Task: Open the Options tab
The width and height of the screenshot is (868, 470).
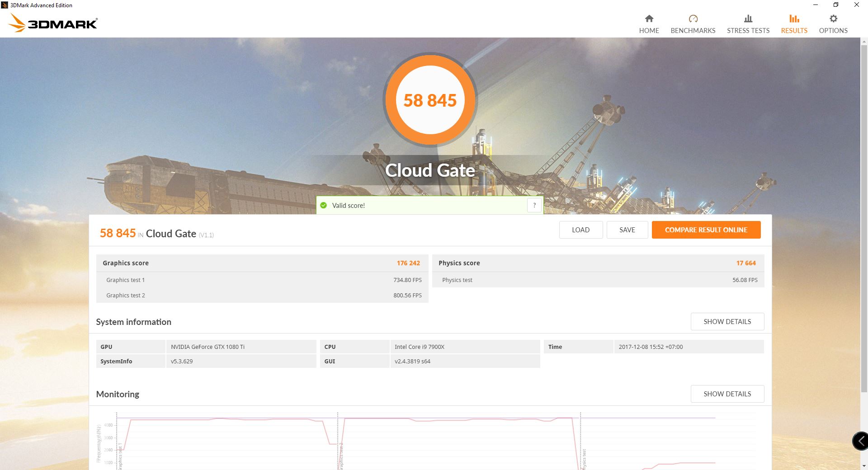Action: coord(833,24)
